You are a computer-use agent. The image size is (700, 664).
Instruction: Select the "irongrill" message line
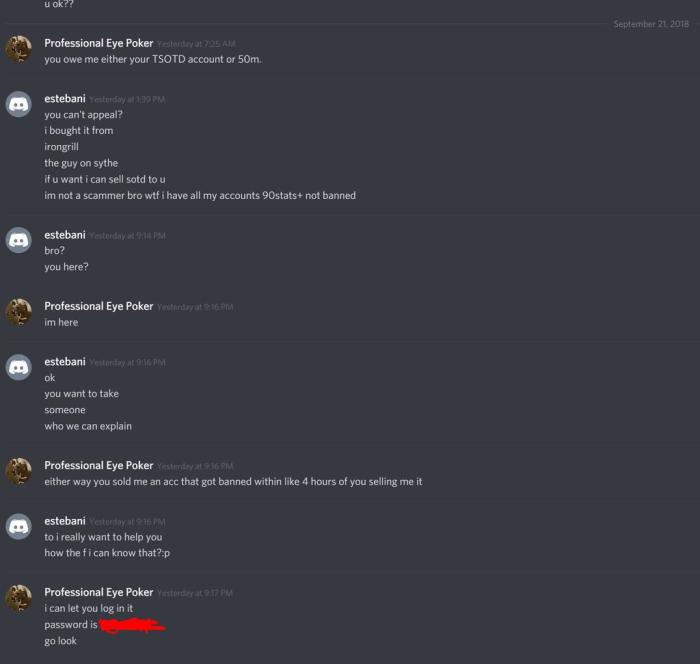coord(62,147)
